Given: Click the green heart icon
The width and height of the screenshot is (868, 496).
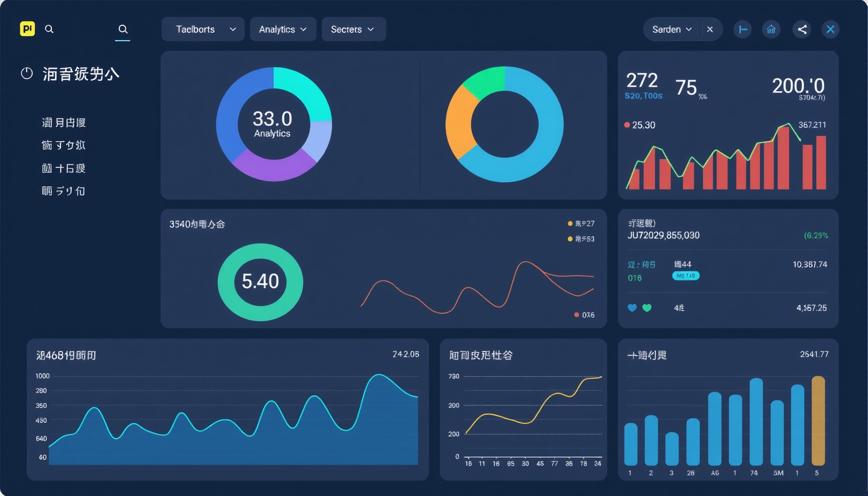Looking at the screenshot, I should coord(647,308).
